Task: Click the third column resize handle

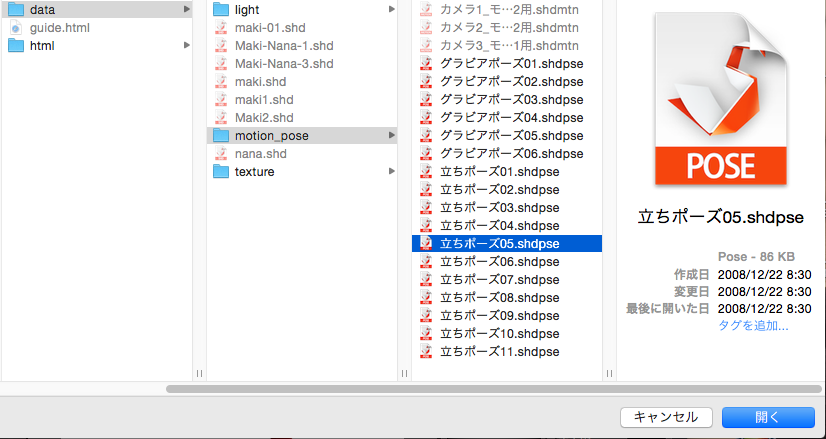Action: pyautogui.click(x=609, y=373)
